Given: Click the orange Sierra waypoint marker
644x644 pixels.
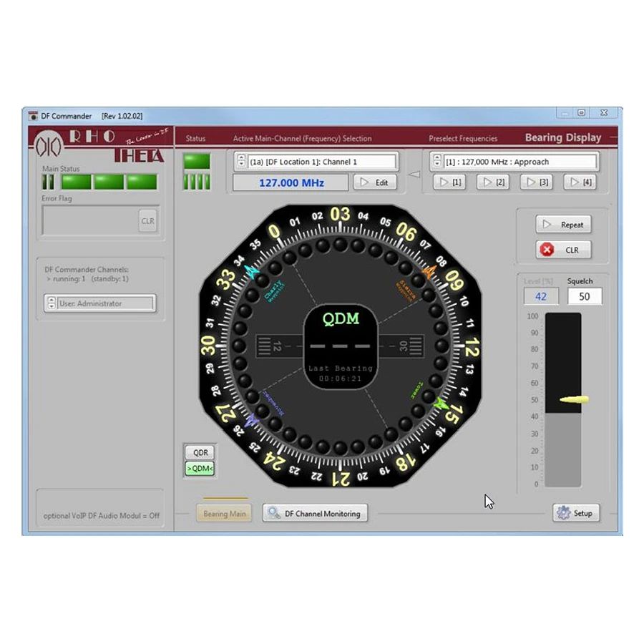Looking at the screenshot, I should 429,271.
